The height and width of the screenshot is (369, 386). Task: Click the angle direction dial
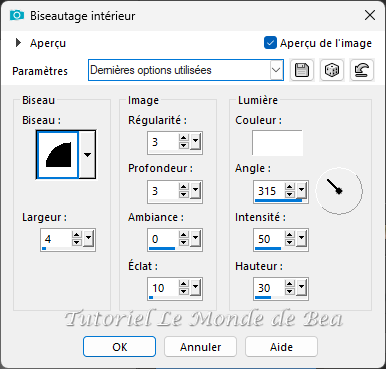pyautogui.click(x=339, y=191)
